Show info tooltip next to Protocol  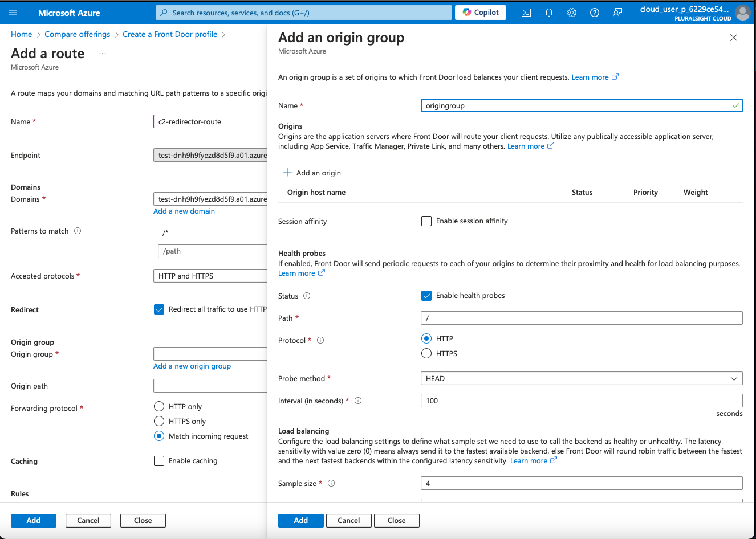(x=320, y=340)
